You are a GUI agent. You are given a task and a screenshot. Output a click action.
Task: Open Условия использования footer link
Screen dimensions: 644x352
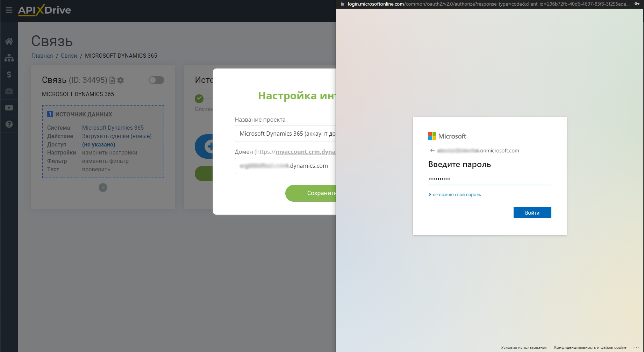[524, 347]
